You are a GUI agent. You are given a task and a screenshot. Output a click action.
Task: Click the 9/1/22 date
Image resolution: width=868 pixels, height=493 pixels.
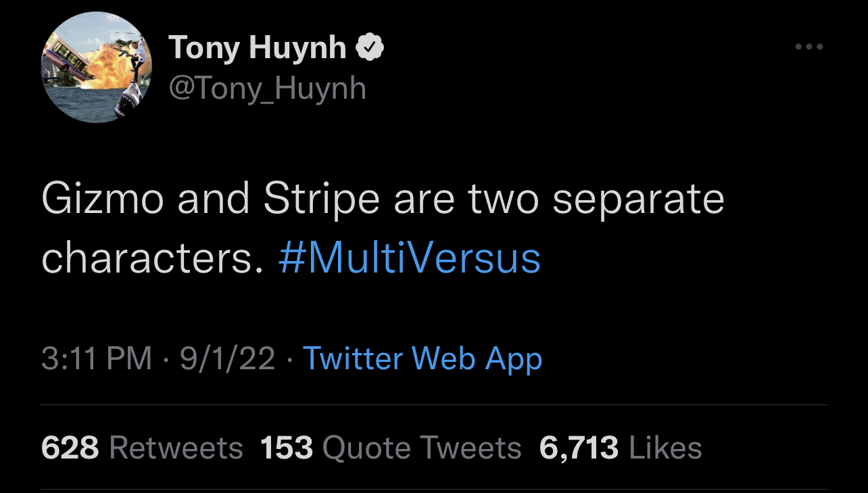(227, 358)
